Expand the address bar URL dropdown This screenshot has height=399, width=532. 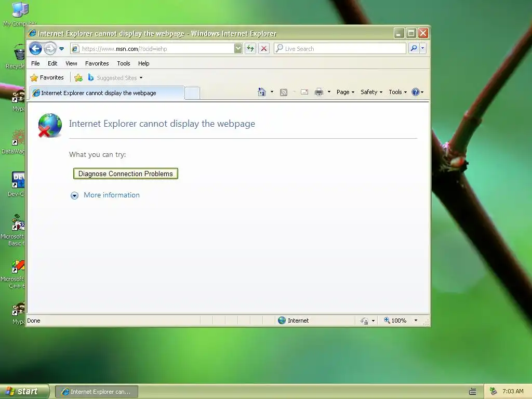(x=238, y=48)
